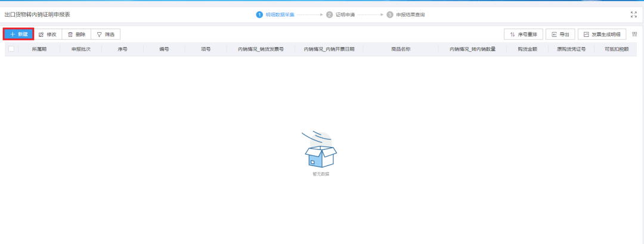Screen dimensions: 644x244
Task: Click the page title 出口货物转内销证明申报表
Action: click(38, 14)
